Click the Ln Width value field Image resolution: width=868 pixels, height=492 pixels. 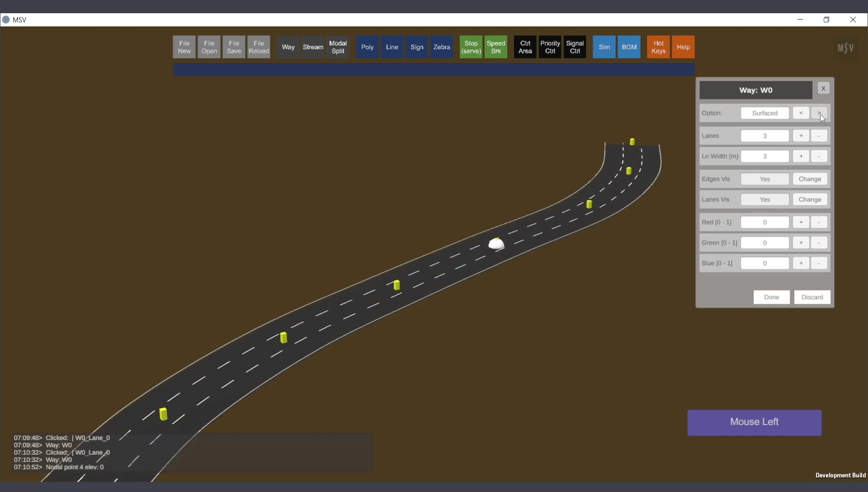(764, 156)
